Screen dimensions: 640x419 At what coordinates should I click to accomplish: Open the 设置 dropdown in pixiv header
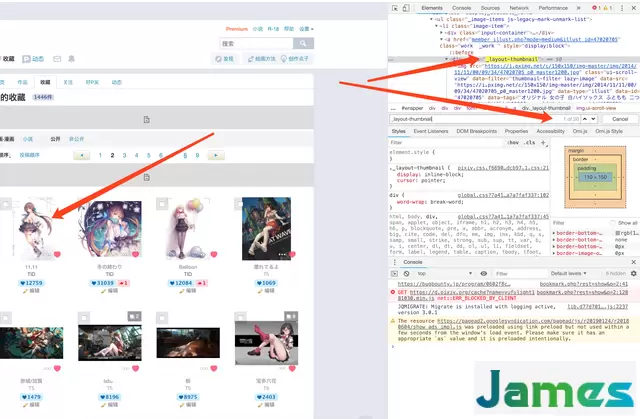(x=307, y=29)
